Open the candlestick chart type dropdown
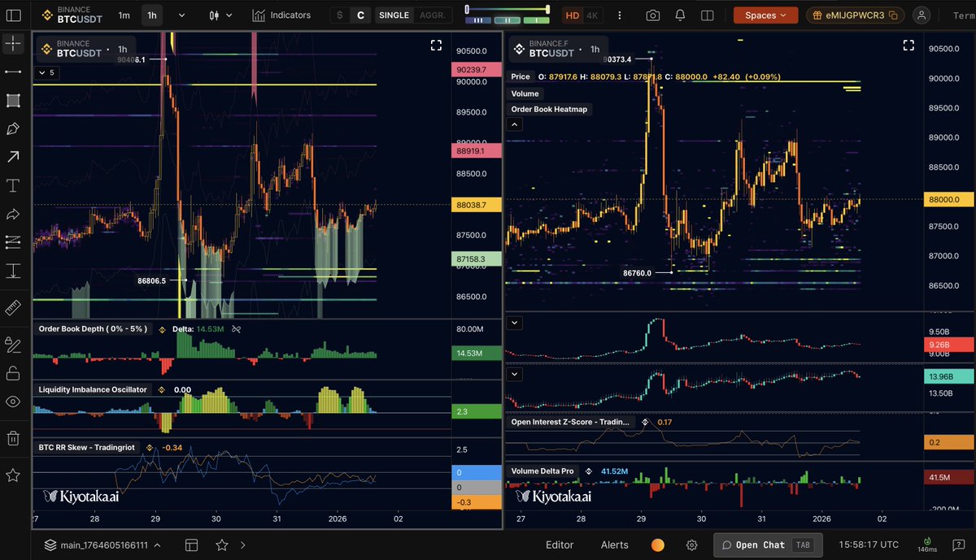Viewport: 976px width, 560px height. pos(220,15)
